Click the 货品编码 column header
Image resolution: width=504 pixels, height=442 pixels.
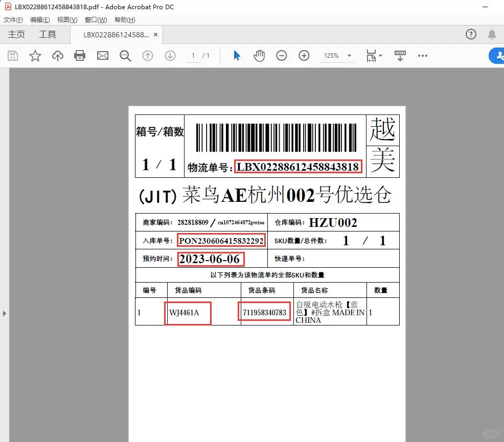188,290
